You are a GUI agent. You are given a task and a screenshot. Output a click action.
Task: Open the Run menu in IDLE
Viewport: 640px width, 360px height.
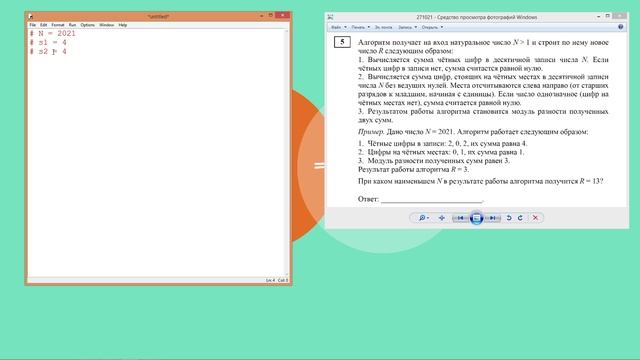coord(72,25)
